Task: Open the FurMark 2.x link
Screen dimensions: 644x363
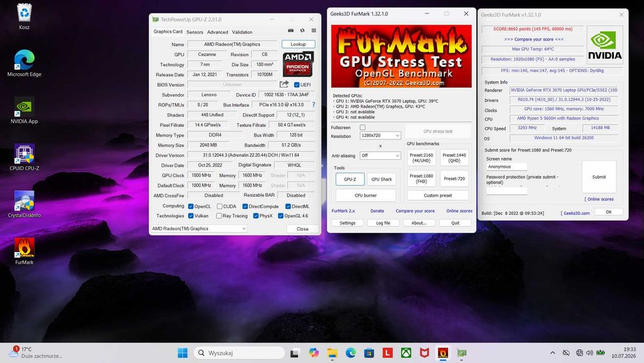Action: [x=343, y=211]
